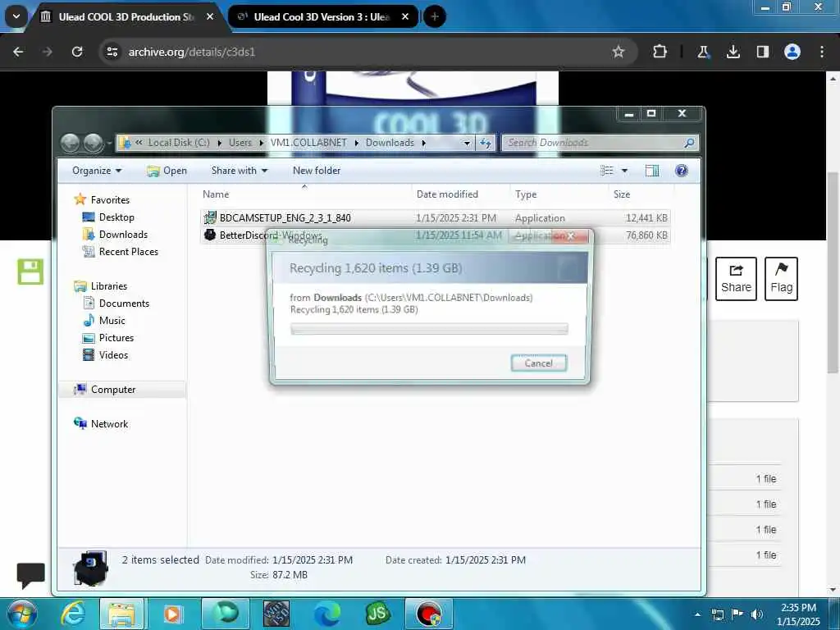Click the BetterDiscord file icon
The height and width of the screenshot is (630, 840).
(x=210, y=235)
